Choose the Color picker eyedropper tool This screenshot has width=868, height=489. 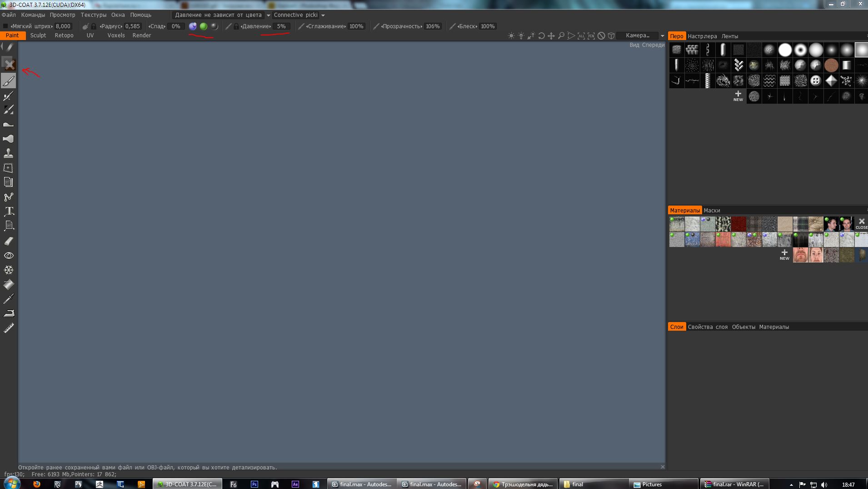[9, 299]
